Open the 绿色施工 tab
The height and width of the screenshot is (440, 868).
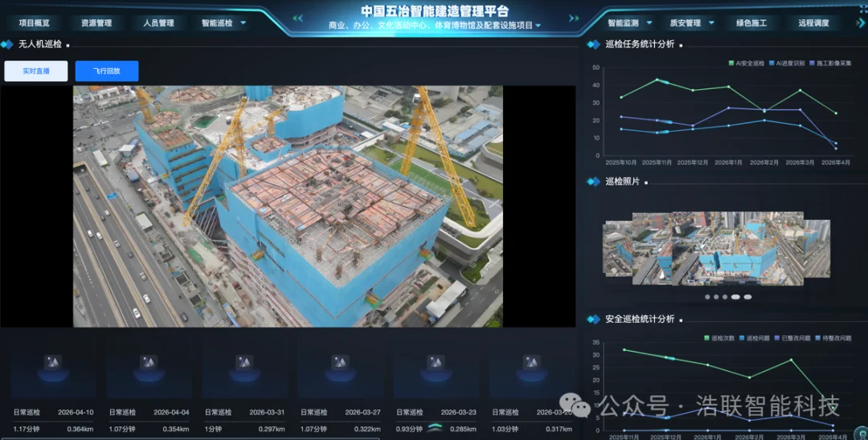click(x=751, y=22)
